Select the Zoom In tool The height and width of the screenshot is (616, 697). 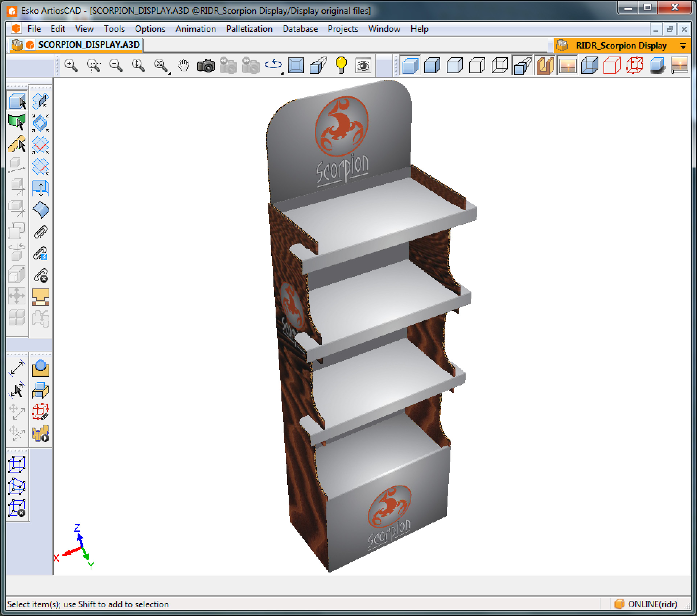(71, 65)
